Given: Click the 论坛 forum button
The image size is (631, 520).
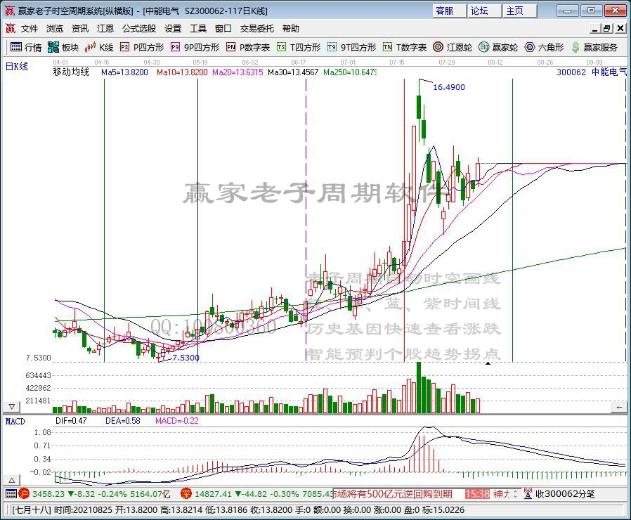Looking at the screenshot, I should coord(485,11).
